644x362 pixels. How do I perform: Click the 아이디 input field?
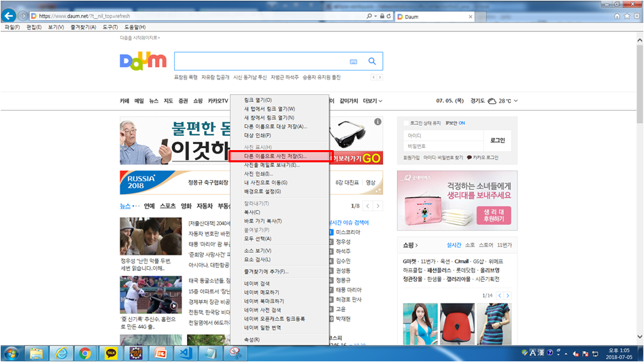tap(443, 136)
